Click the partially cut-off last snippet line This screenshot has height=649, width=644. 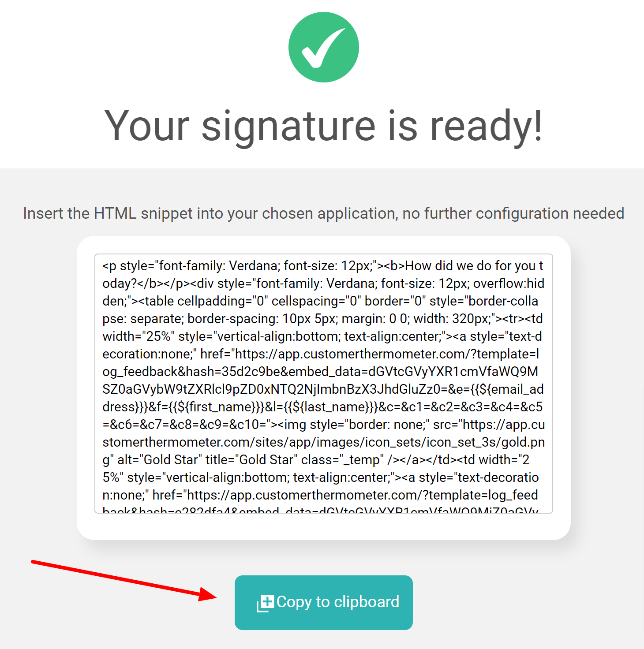click(321, 510)
